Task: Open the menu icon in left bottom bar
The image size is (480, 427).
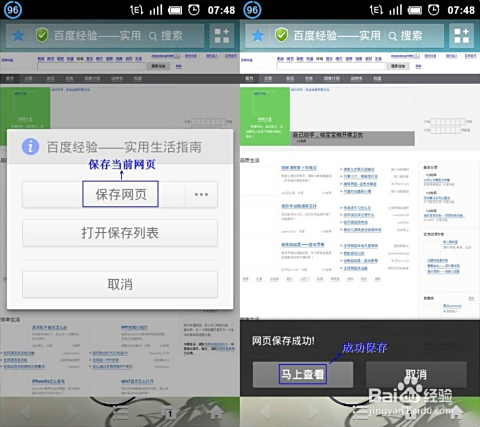Action: tap(120, 413)
